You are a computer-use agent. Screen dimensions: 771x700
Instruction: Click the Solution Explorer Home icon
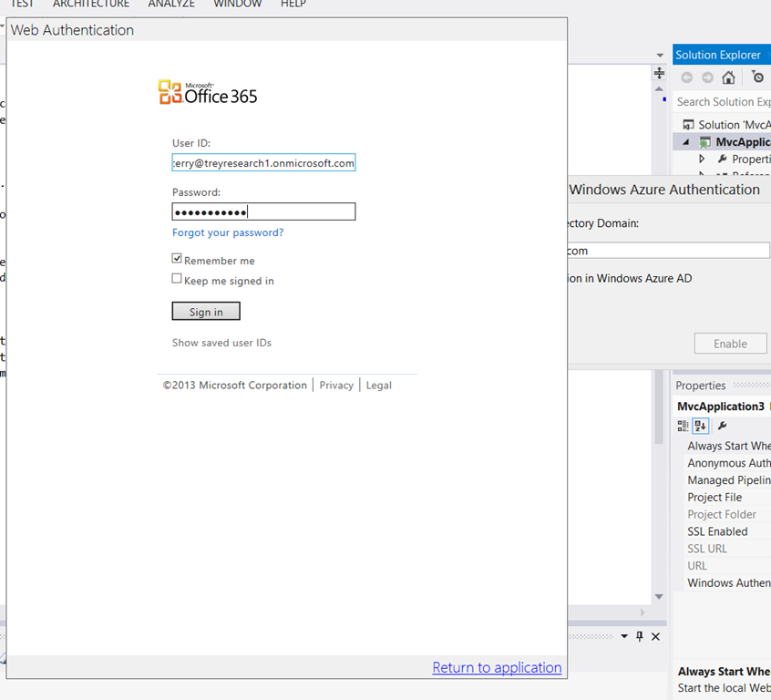729,77
